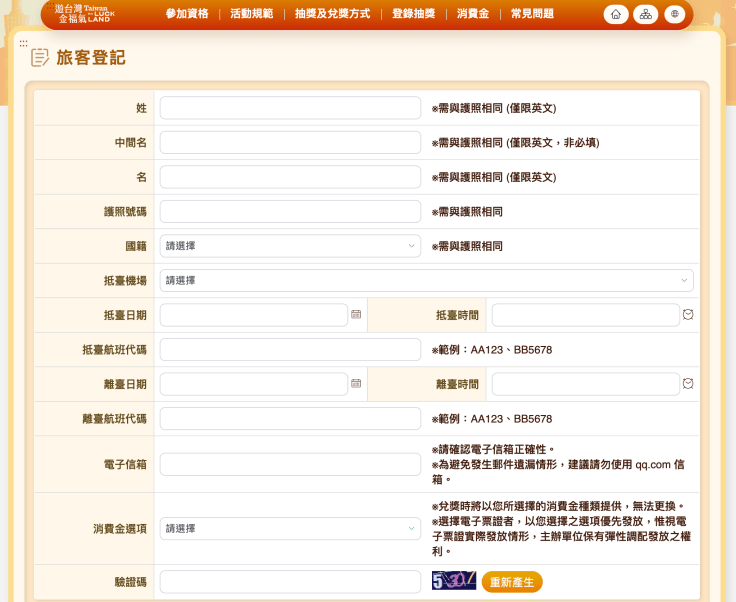Click the captcha verification image
This screenshot has height=602, width=736.
[453, 581]
